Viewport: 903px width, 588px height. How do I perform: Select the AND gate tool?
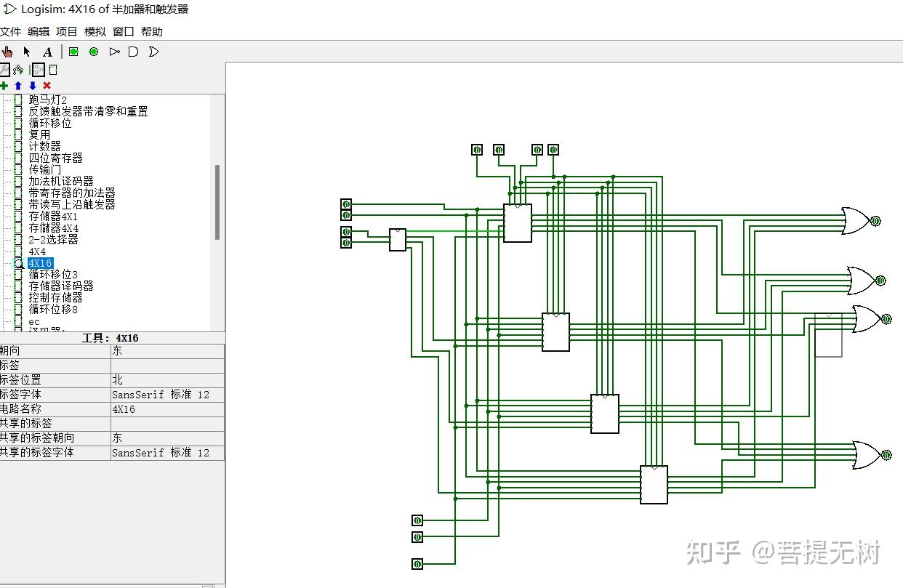[134, 51]
